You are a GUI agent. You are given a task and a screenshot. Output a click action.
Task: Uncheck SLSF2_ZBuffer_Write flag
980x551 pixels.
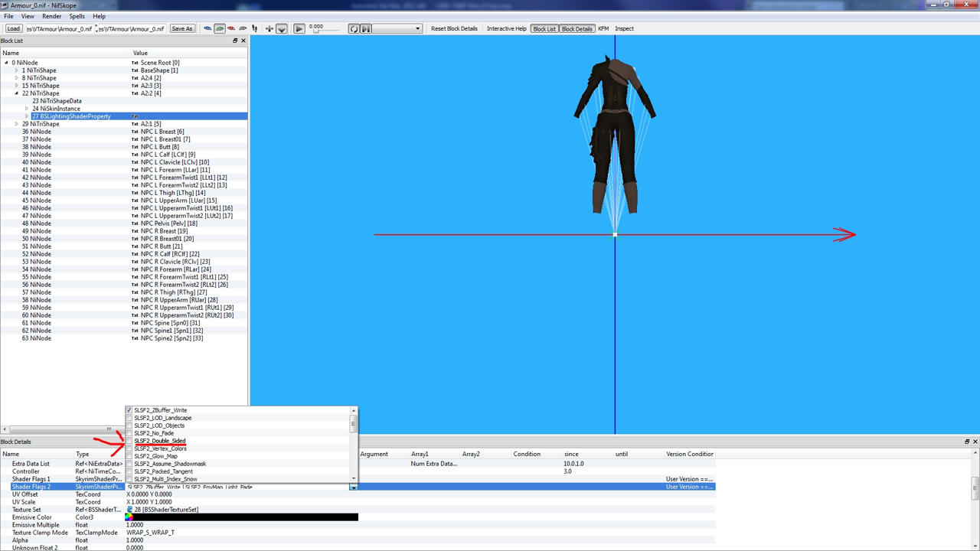point(129,410)
